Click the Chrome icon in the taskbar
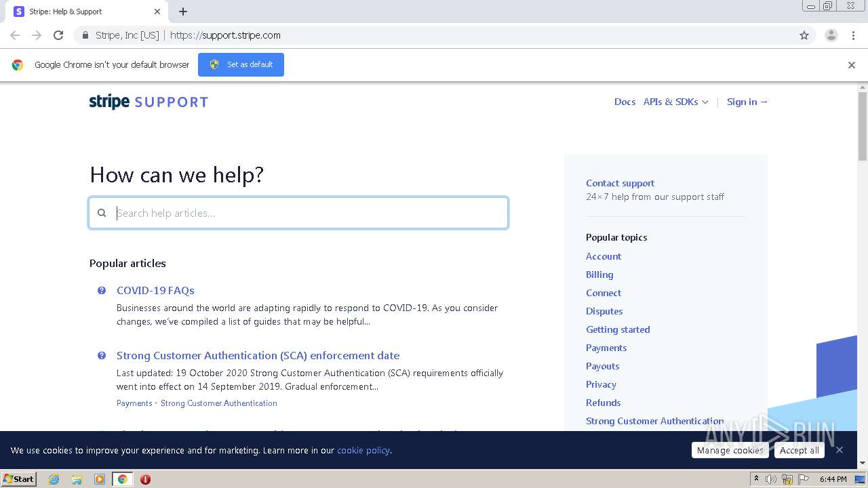 123,479
